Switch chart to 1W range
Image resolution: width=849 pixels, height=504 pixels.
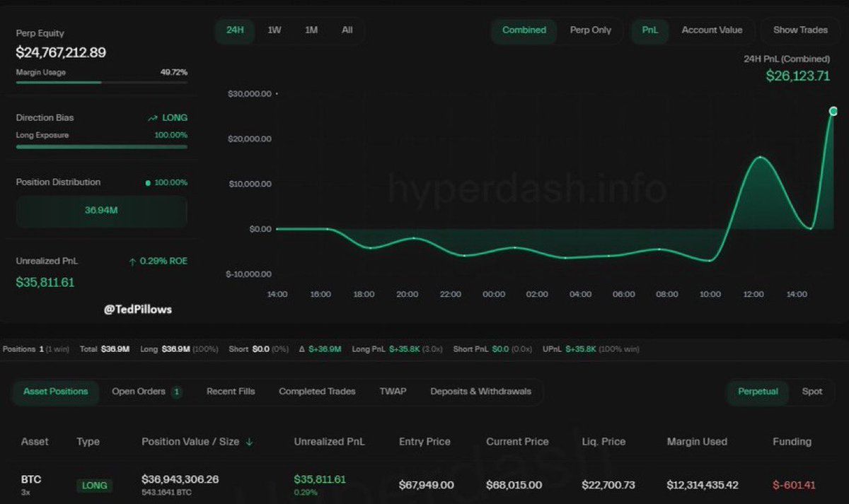pyautogui.click(x=274, y=30)
